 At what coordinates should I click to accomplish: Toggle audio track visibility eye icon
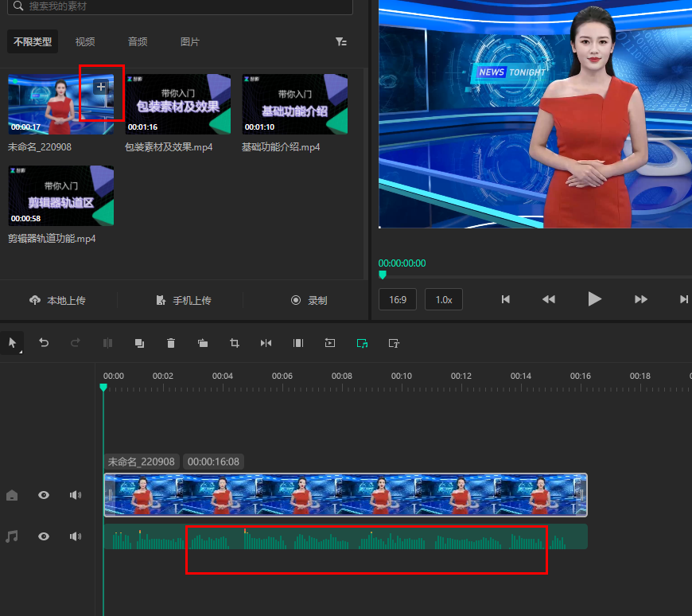44,536
